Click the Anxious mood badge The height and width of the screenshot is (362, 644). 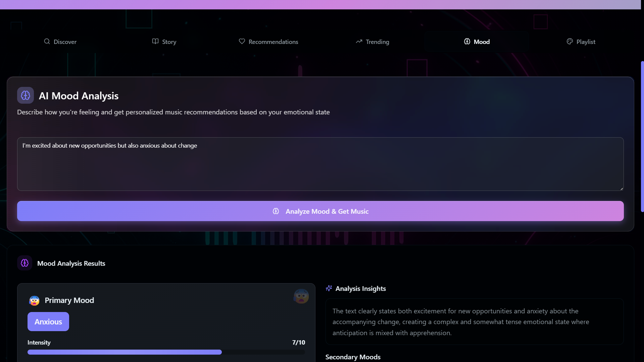(48, 321)
